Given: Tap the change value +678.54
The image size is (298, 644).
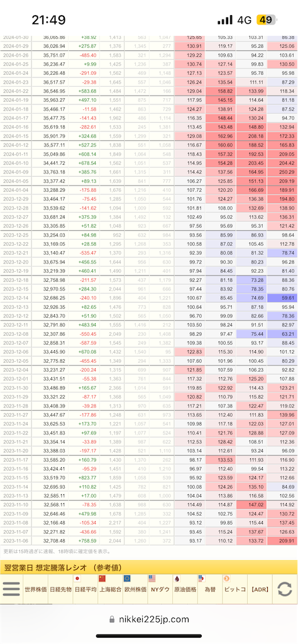Looking at the screenshot, I should (x=87, y=163).
